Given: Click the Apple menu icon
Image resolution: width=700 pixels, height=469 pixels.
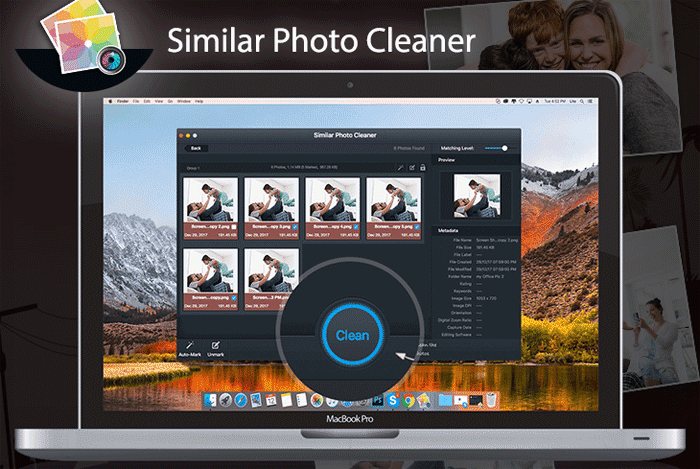Looking at the screenshot, I should [x=110, y=101].
